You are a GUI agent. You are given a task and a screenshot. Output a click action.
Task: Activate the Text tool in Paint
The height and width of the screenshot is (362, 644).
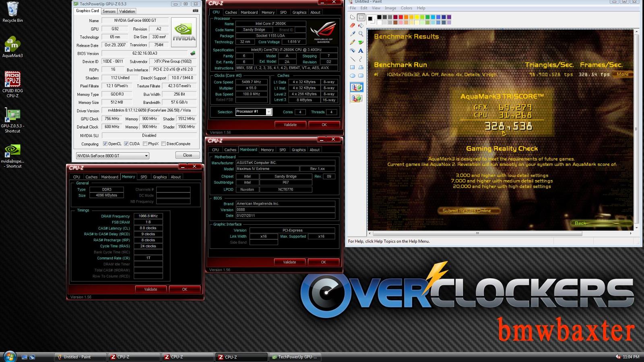point(361,51)
